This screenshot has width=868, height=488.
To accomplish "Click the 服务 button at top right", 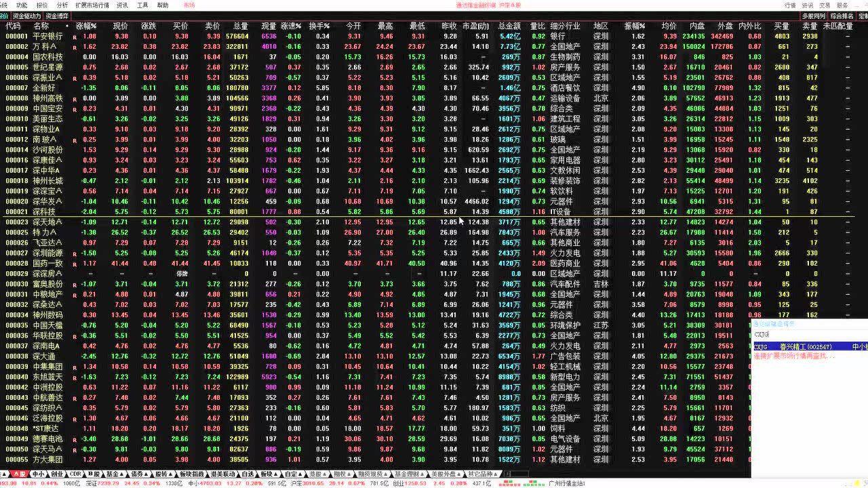I will coord(842,5).
